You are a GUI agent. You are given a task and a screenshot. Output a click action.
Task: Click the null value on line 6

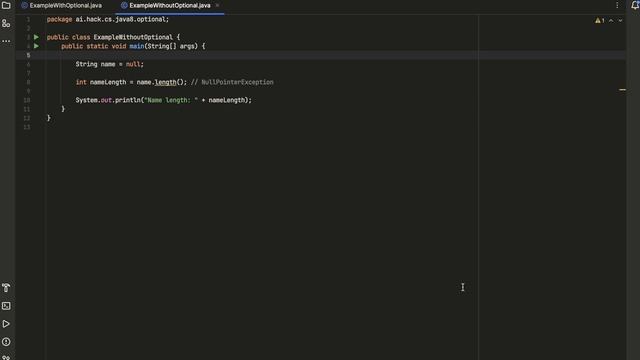[133, 64]
